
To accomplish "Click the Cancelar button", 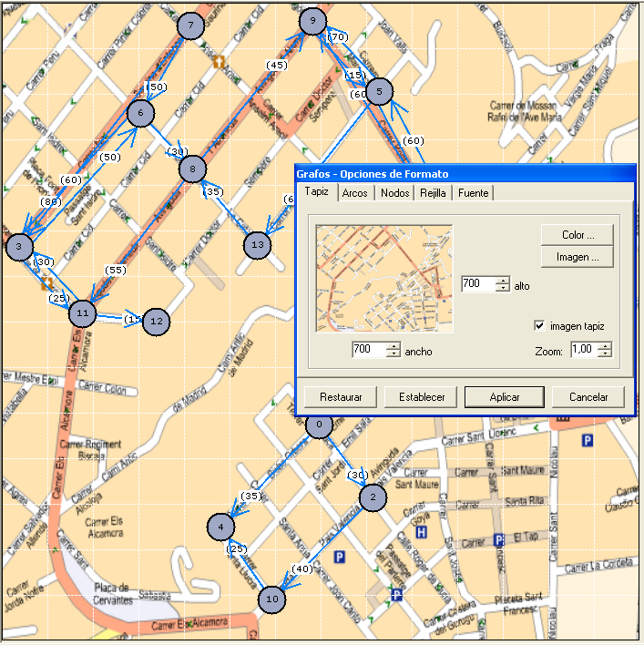I will 588,397.
